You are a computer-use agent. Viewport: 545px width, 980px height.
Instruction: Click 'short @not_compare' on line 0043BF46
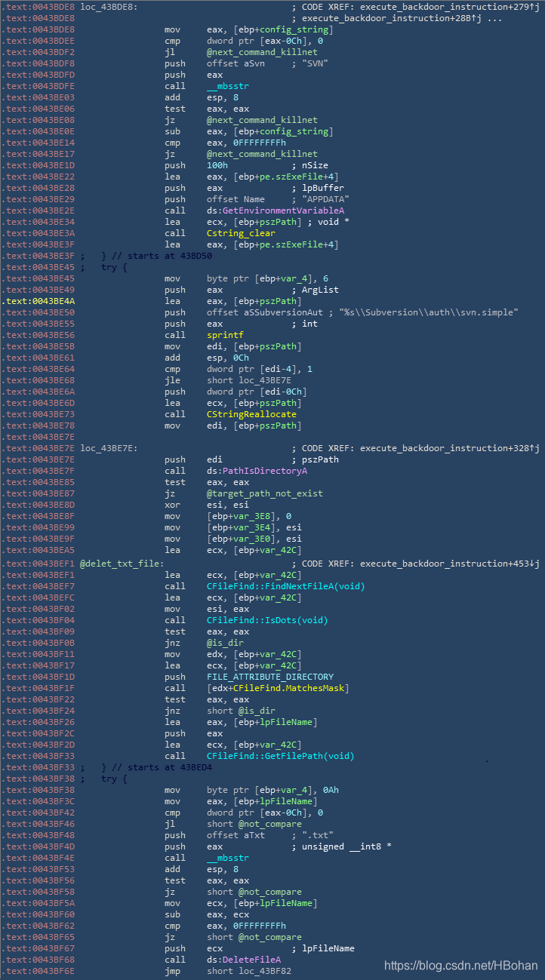click(254, 824)
